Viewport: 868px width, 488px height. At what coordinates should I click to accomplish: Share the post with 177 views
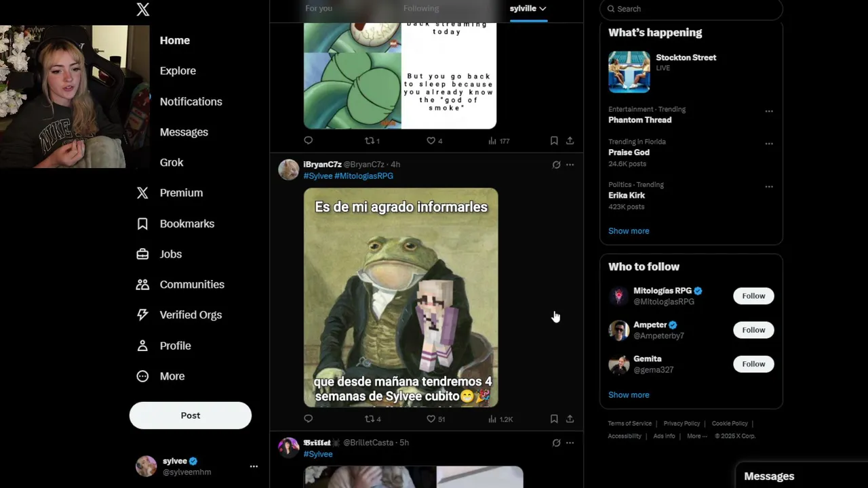pos(570,140)
